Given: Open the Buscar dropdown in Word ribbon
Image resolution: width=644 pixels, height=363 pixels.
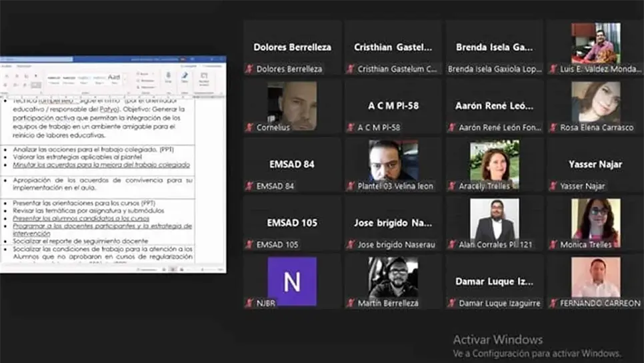Looking at the screenshot, I should [145, 73].
